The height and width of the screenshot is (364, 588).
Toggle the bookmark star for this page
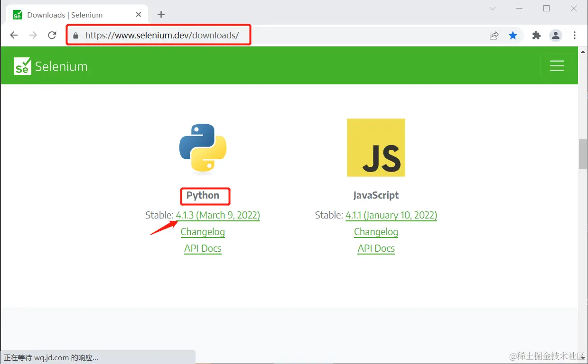(x=513, y=35)
